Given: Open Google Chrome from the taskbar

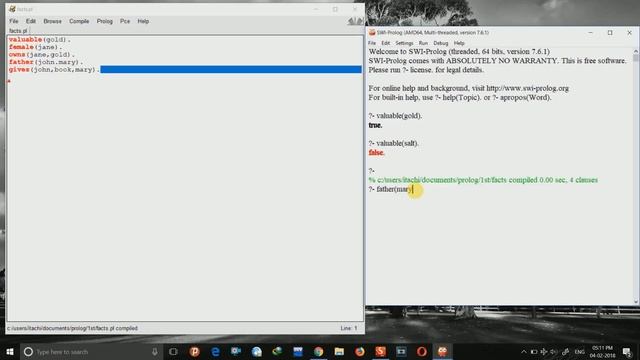Looking at the screenshot, I should 318,351.
